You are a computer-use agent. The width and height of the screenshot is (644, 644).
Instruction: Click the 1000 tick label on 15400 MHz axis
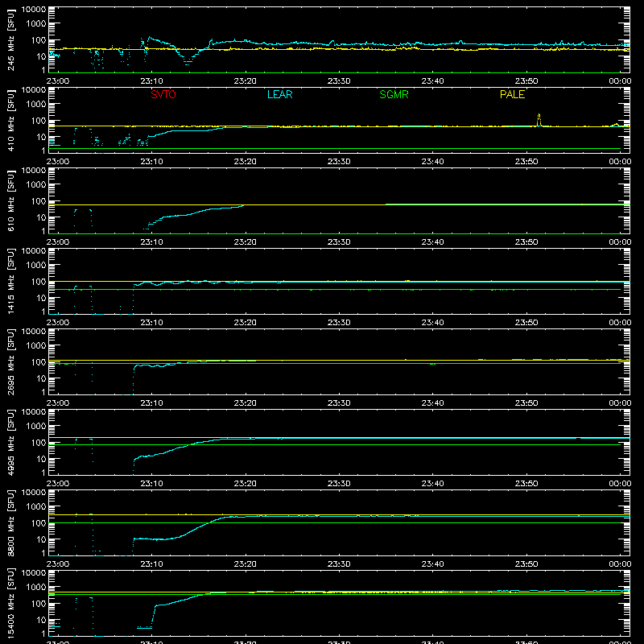[x=36, y=588]
